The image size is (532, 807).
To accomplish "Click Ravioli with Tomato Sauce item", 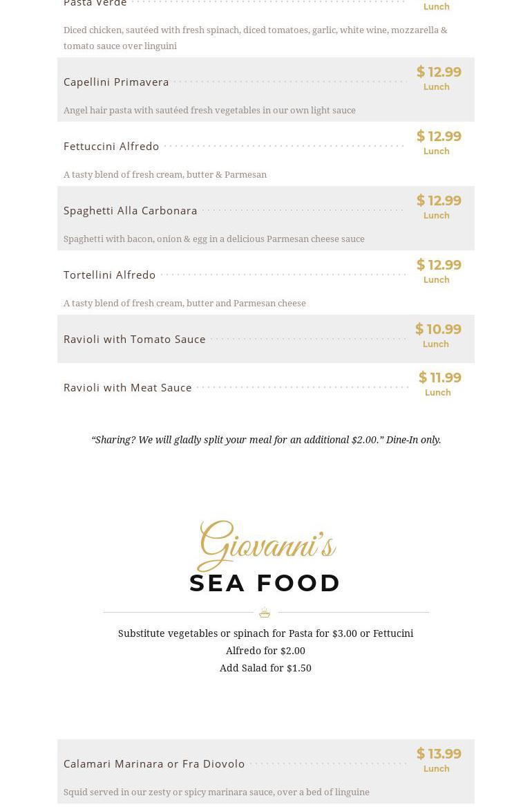I will pyautogui.click(x=135, y=339).
